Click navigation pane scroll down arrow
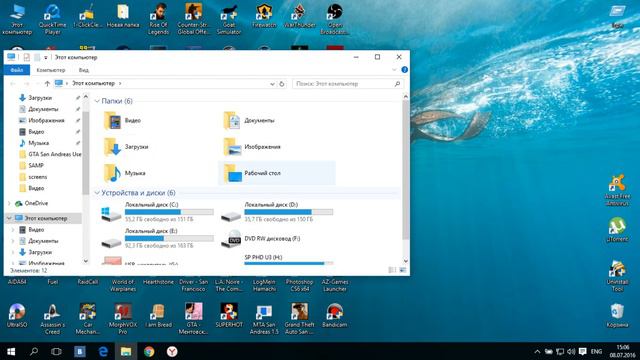The image size is (640, 360). tap(86, 260)
